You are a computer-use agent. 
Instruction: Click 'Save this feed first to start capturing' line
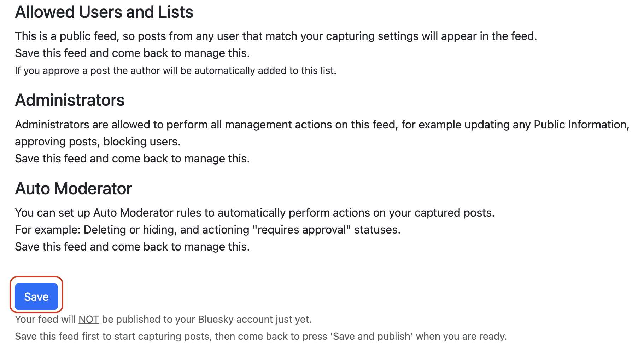pyautogui.click(x=261, y=336)
